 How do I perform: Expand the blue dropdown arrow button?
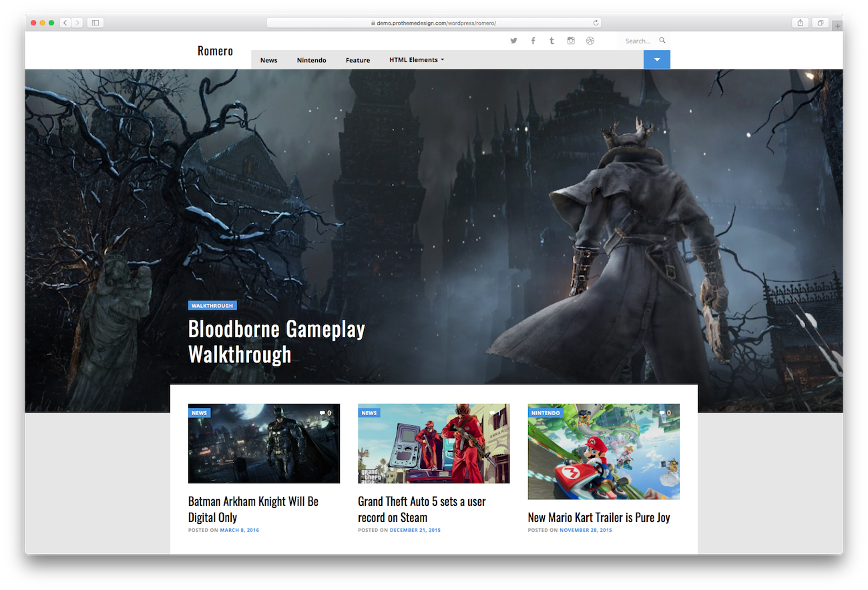pyautogui.click(x=657, y=59)
